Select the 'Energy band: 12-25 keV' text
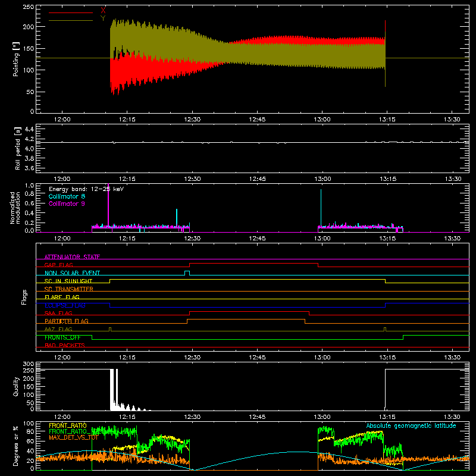This screenshot has width=476, height=476. [86, 189]
